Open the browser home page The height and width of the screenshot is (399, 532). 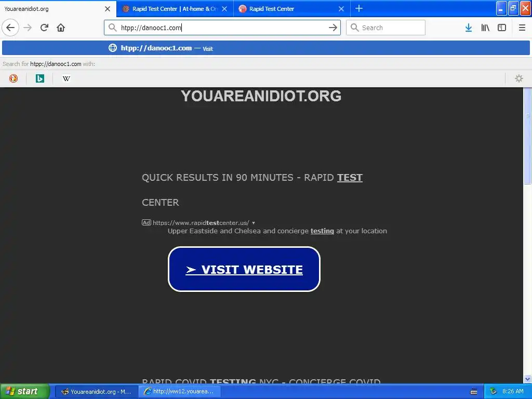[x=61, y=28]
